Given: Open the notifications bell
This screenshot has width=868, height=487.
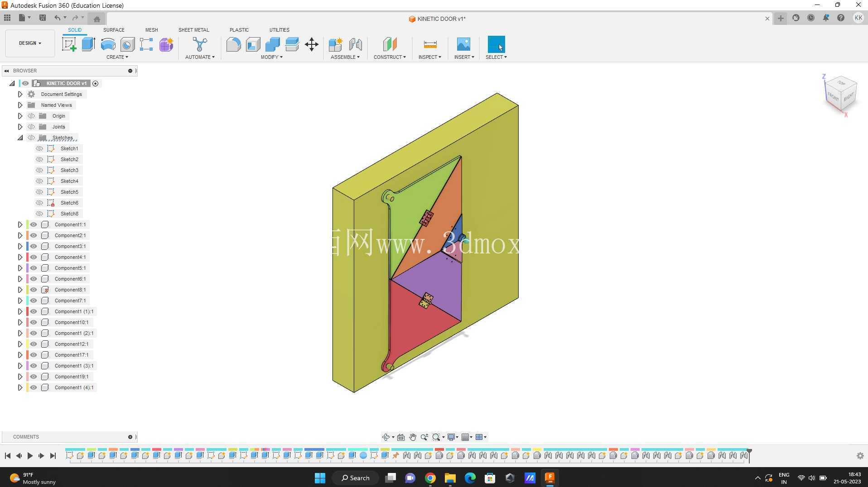Looking at the screenshot, I should coord(826,18).
